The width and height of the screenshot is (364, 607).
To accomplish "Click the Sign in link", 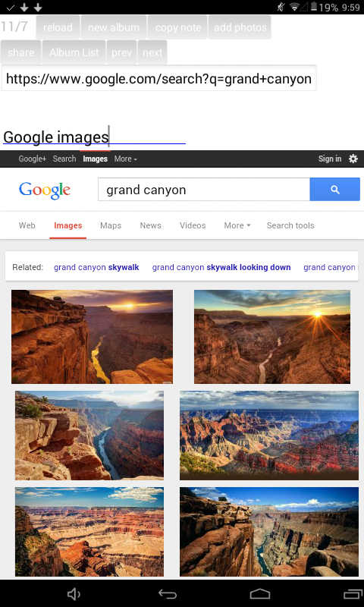I will pos(330,159).
